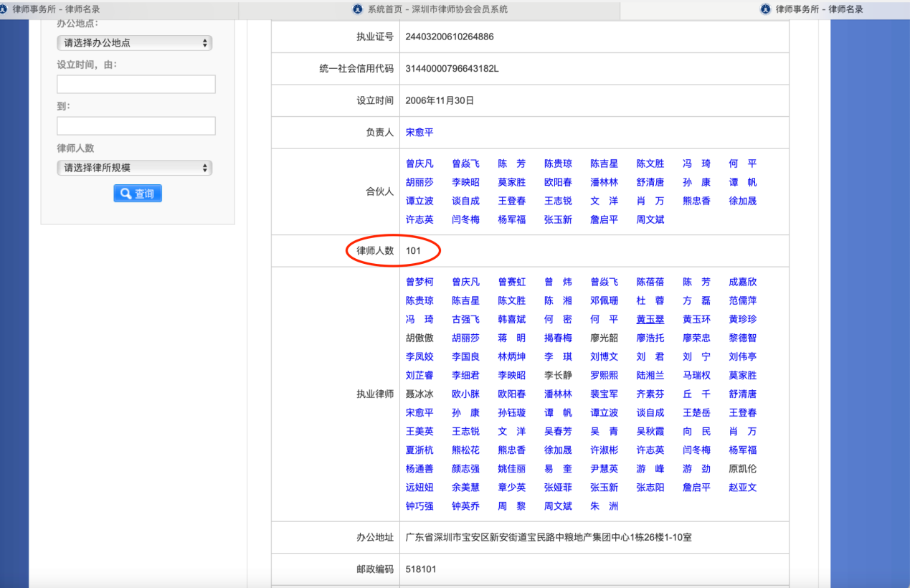
Task: Open lawyer 刘博文's profile link
Action: point(605,356)
